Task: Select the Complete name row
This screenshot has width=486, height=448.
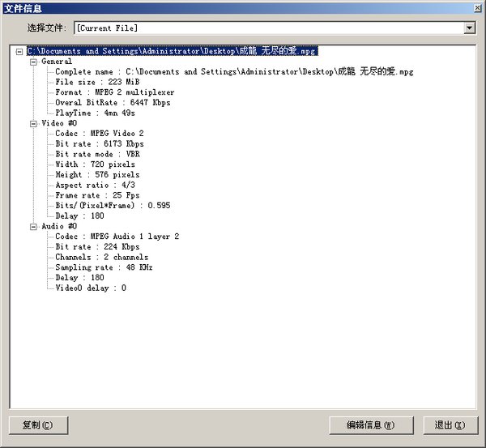Action: click(234, 71)
